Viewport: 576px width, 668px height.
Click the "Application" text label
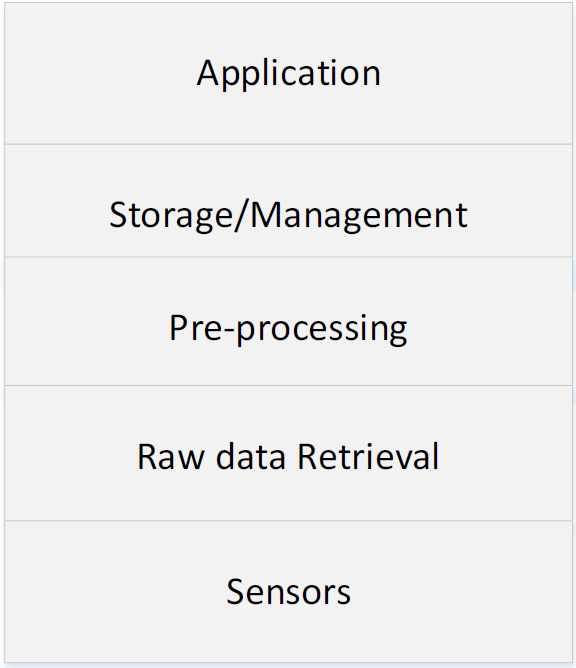(288, 75)
